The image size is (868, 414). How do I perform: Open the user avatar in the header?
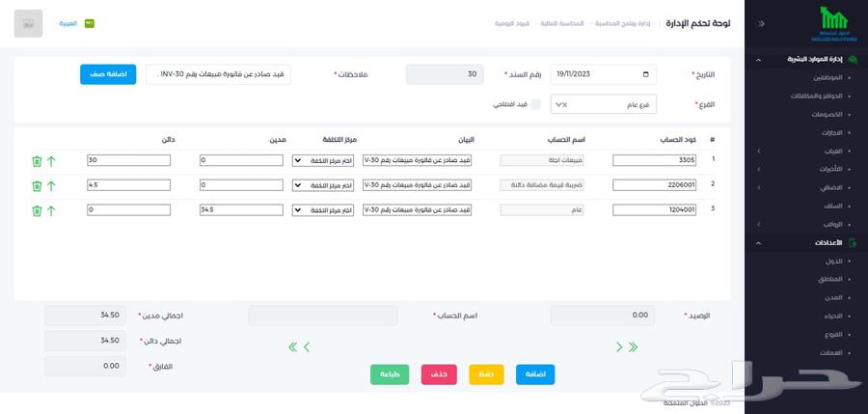pos(28,23)
